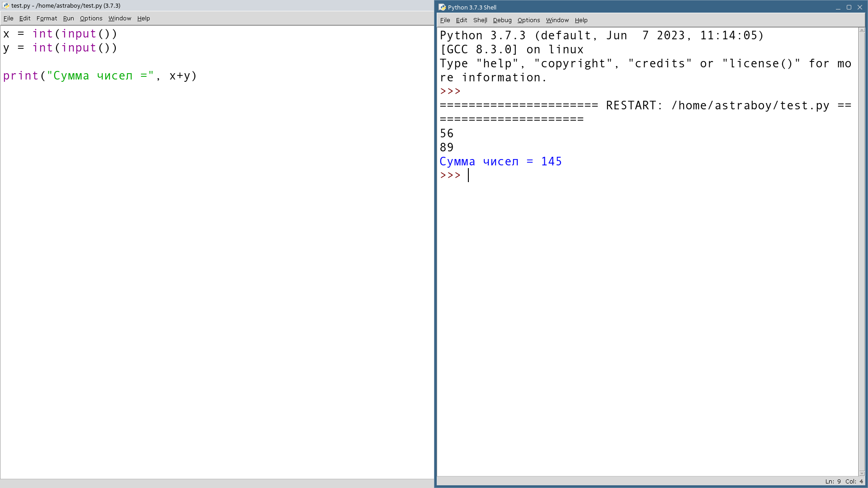Click the 'Col: 4' status bar indicator
Screen dimensions: 868x488
tap(854, 482)
